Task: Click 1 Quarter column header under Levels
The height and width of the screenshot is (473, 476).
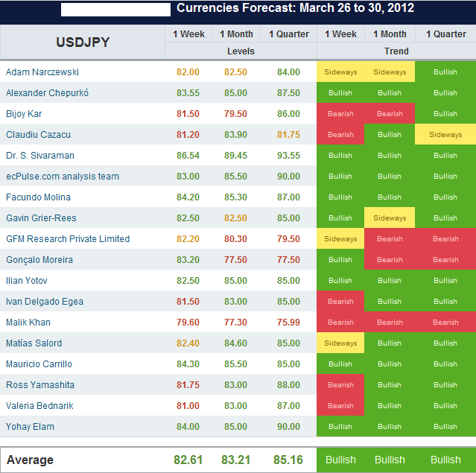Action: pyautogui.click(x=289, y=34)
